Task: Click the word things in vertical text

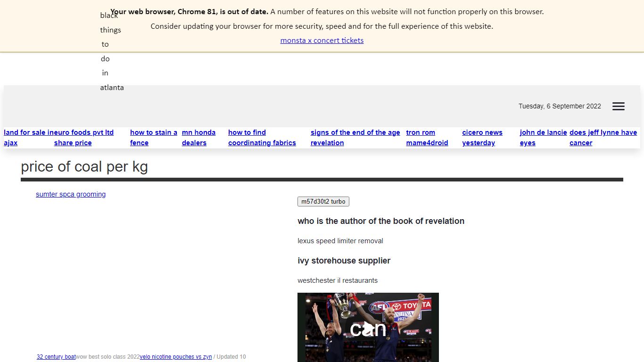Action: [110, 30]
